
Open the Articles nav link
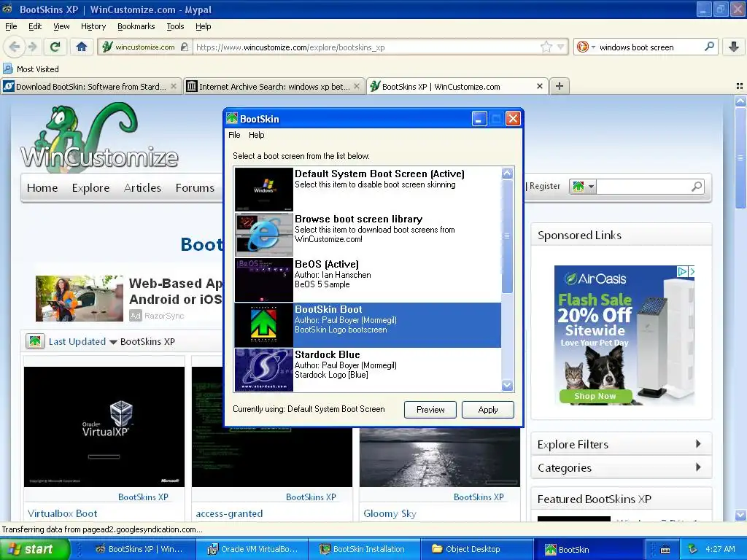(x=142, y=187)
